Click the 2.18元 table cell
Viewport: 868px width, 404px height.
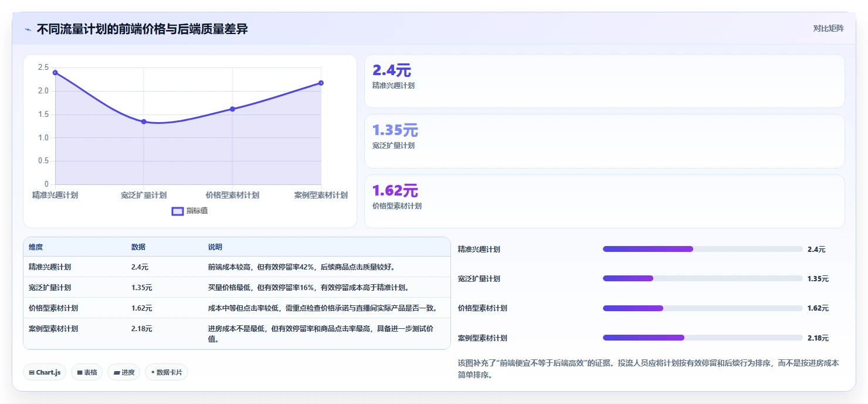pyautogui.click(x=142, y=329)
